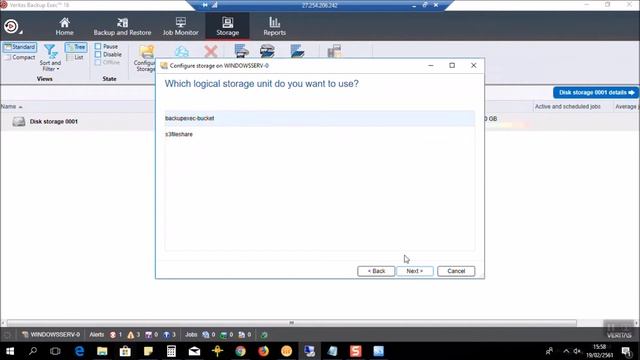Open Calculator from the taskbar

[x=171, y=351]
